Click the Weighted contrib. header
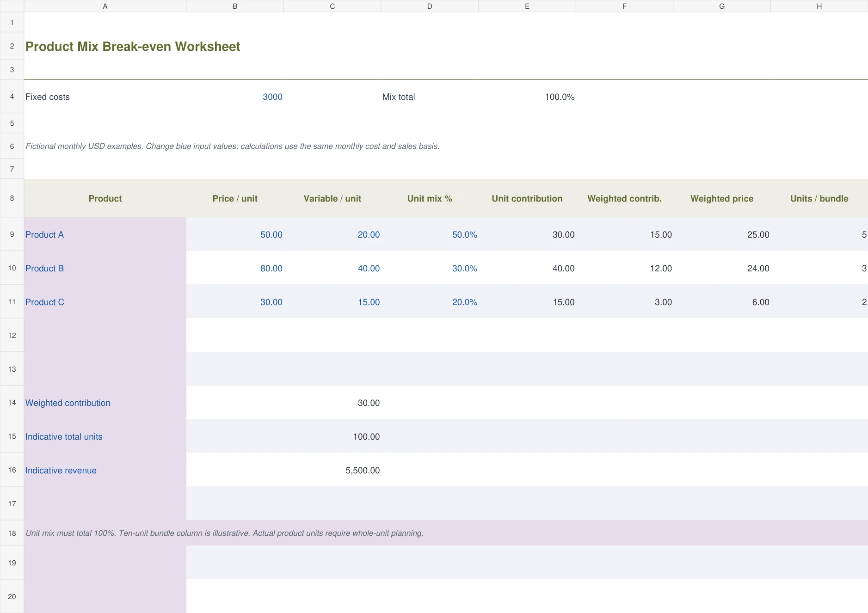Image resolution: width=868 pixels, height=613 pixels. (625, 198)
